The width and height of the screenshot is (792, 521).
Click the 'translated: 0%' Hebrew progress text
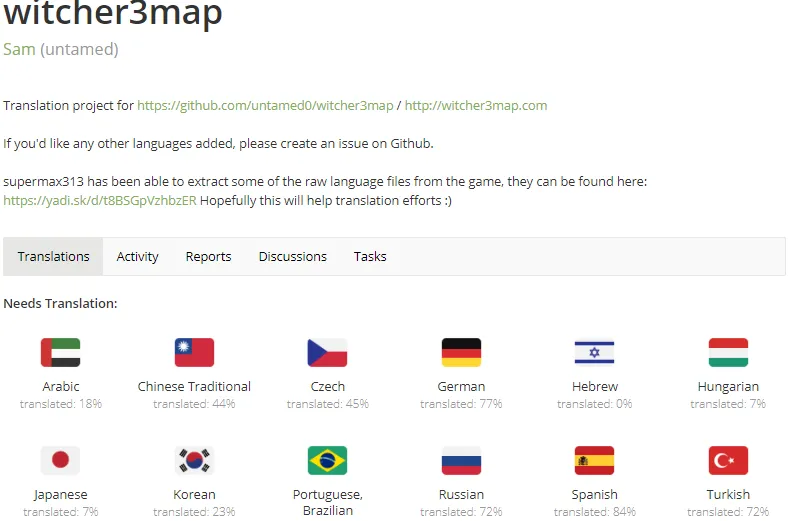(595, 404)
